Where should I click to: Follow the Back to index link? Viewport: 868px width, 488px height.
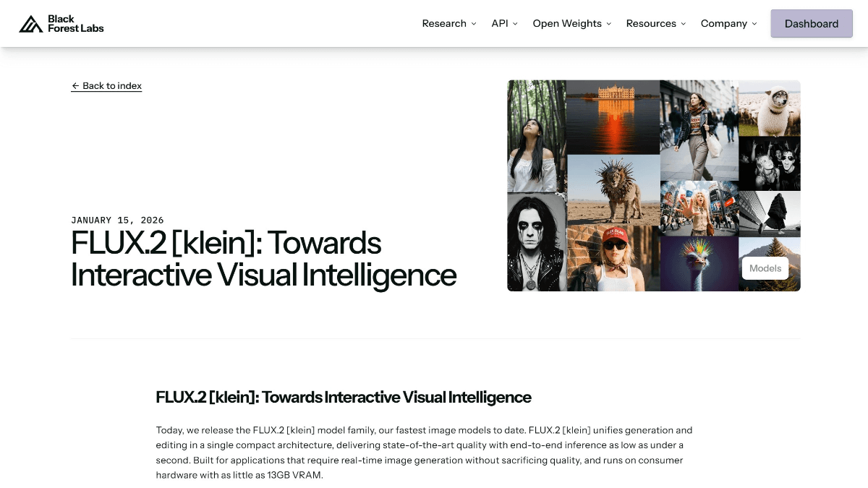111,86
